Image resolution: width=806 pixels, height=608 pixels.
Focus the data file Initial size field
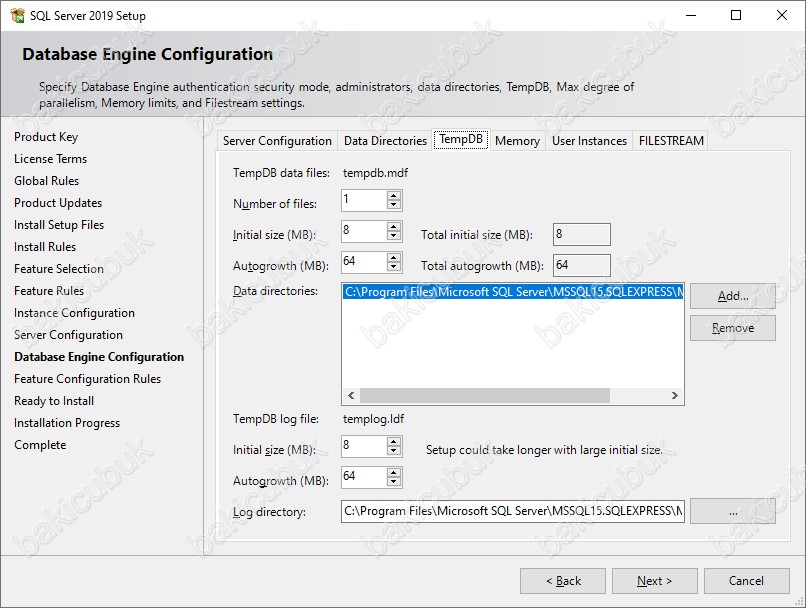(364, 231)
